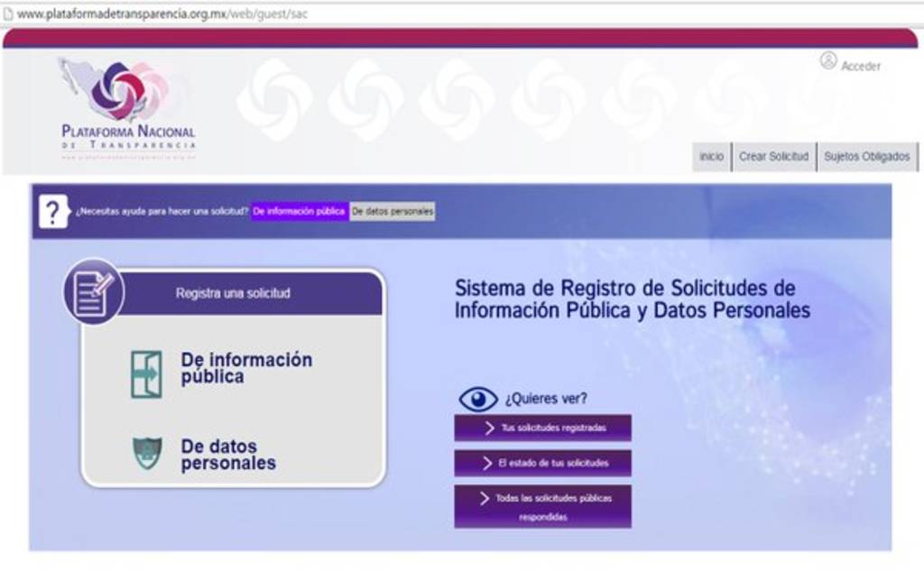Screen dimensions: 924x580
Task: Click the question mark help icon
Action: point(53,212)
